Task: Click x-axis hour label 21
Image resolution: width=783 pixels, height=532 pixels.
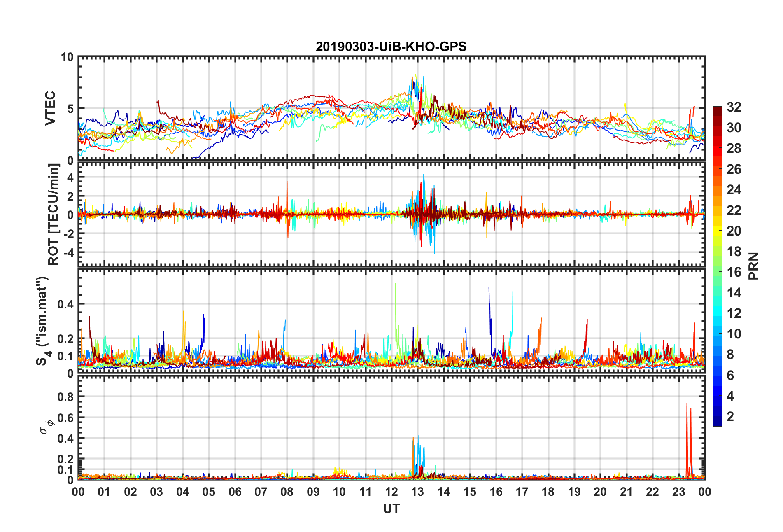Action: tap(627, 492)
